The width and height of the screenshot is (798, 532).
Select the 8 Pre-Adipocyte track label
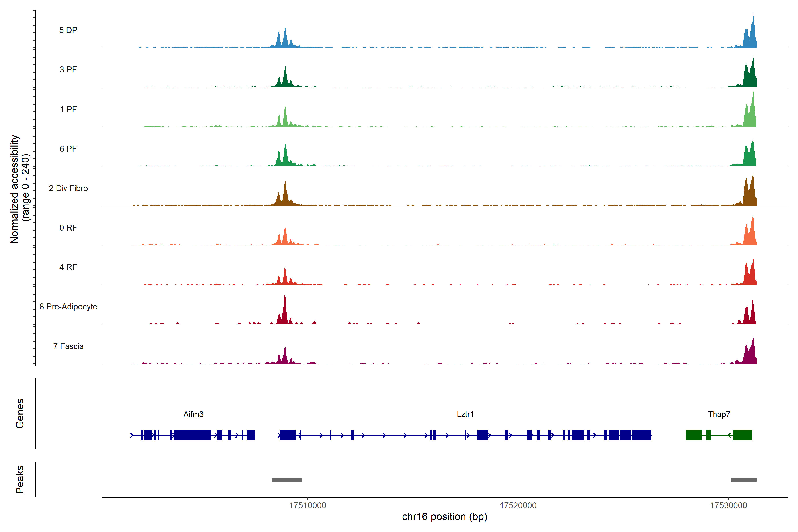(68, 307)
